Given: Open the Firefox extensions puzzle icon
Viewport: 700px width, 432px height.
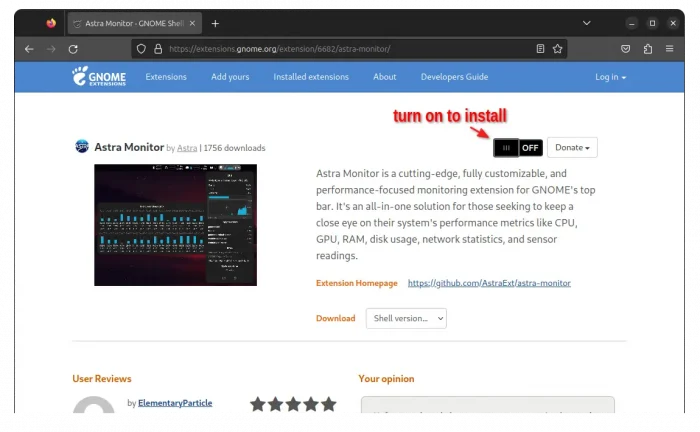Looking at the screenshot, I should 648,48.
